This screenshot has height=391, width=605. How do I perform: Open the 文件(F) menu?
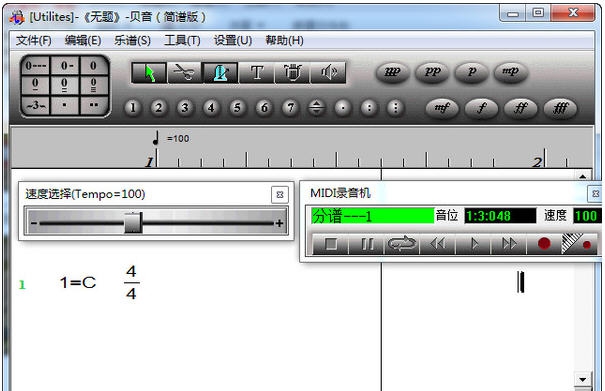(x=34, y=40)
